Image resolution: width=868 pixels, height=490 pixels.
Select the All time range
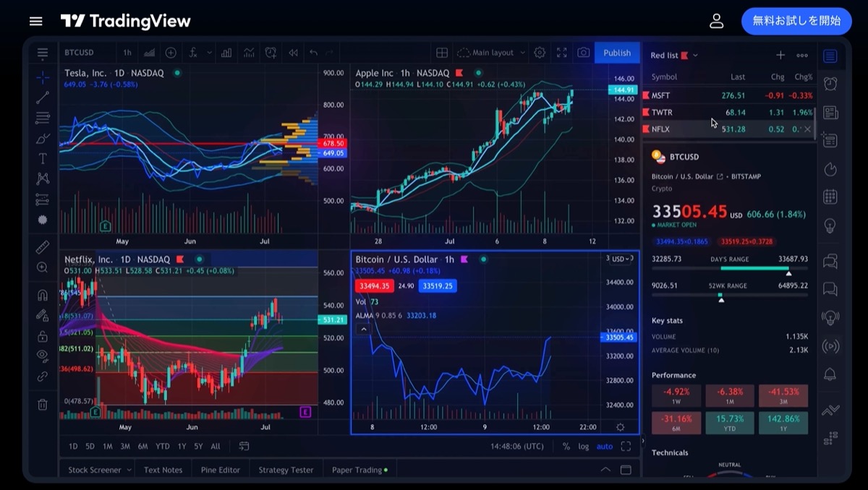tap(216, 447)
